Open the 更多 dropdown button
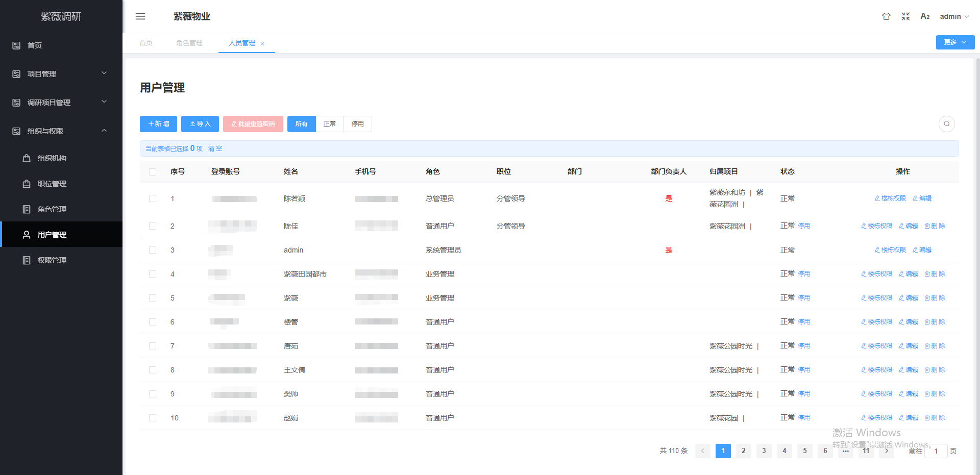 955,42
